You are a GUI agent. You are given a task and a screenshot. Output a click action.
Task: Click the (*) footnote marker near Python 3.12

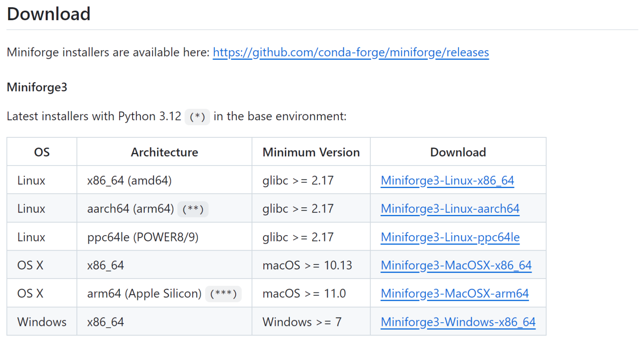197,117
